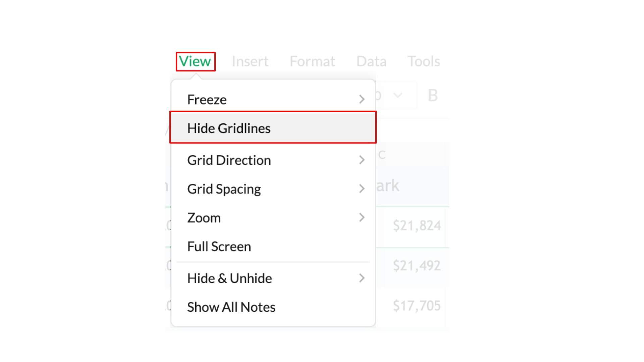Enter Full Screen mode
644x362 pixels.
click(x=219, y=247)
